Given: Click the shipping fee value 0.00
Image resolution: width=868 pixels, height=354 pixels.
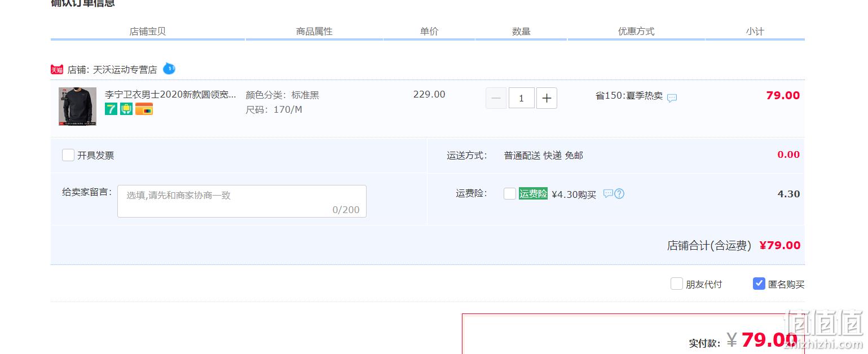Looking at the screenshot, I should point(788,154).
